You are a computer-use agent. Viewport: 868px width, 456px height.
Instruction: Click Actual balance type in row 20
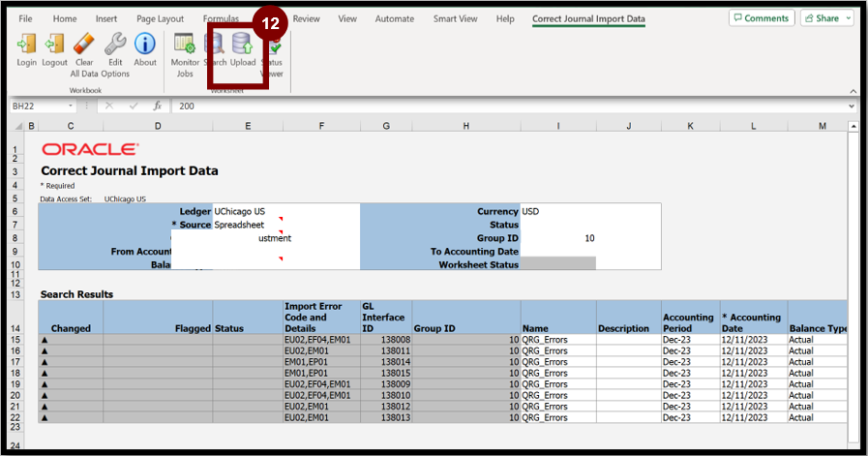(x=801, y=395)
